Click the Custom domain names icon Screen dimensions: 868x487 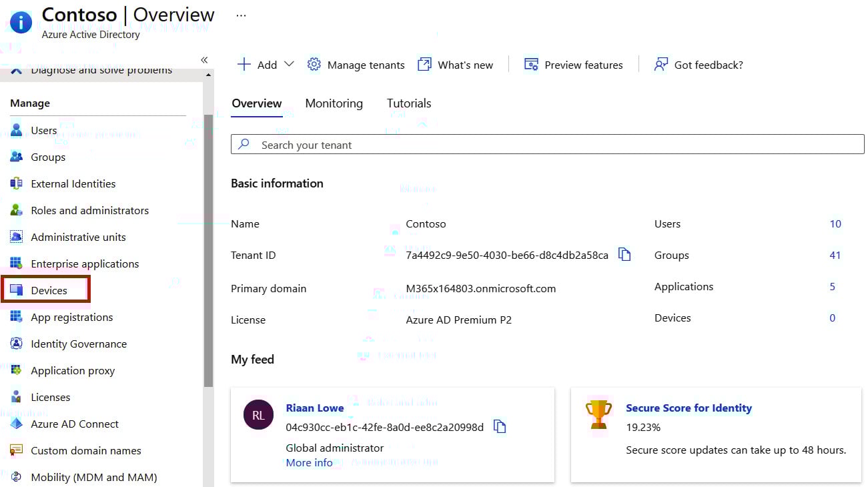pos(17,450)
